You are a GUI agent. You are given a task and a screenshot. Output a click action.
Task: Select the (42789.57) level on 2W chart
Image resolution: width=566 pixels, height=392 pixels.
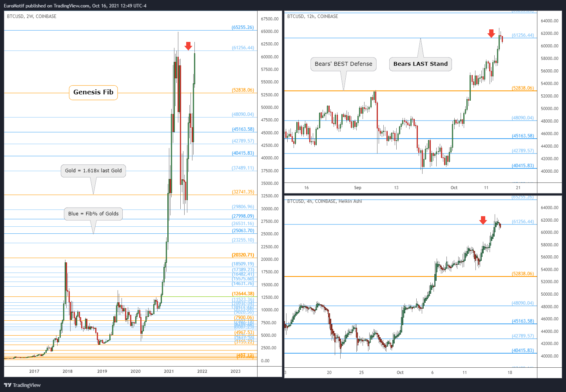coord(243,141)
